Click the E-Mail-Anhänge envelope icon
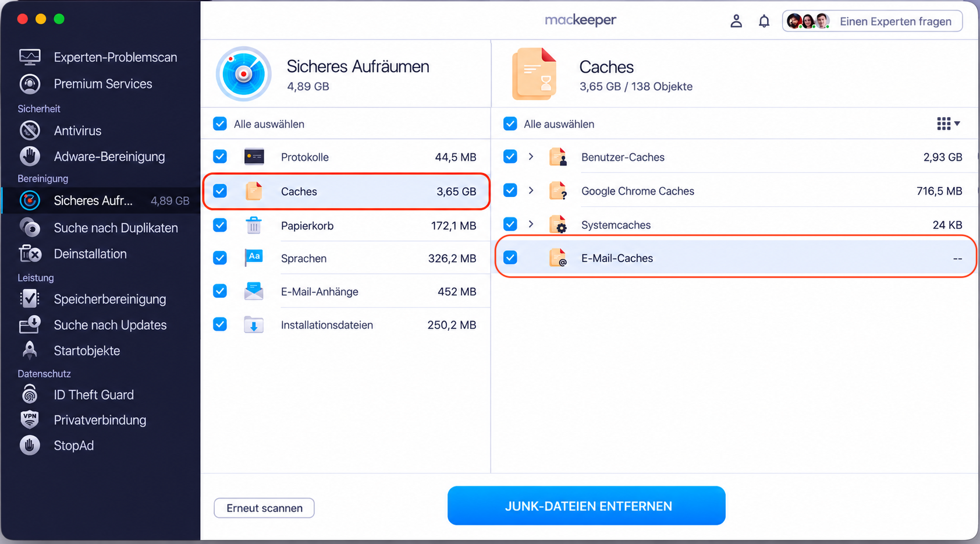Image resolution: width=980 pixels, height=544 pixels. tap(254, 291)
